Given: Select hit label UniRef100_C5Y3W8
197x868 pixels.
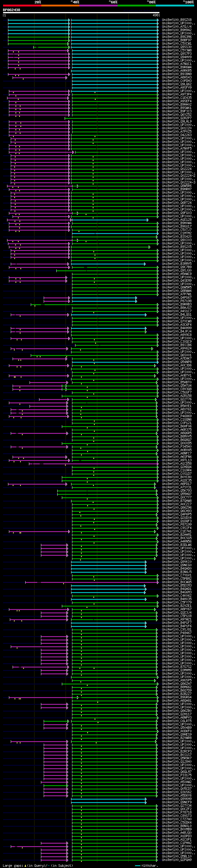Looking at the screenshot, I should [x=177, y=50].
